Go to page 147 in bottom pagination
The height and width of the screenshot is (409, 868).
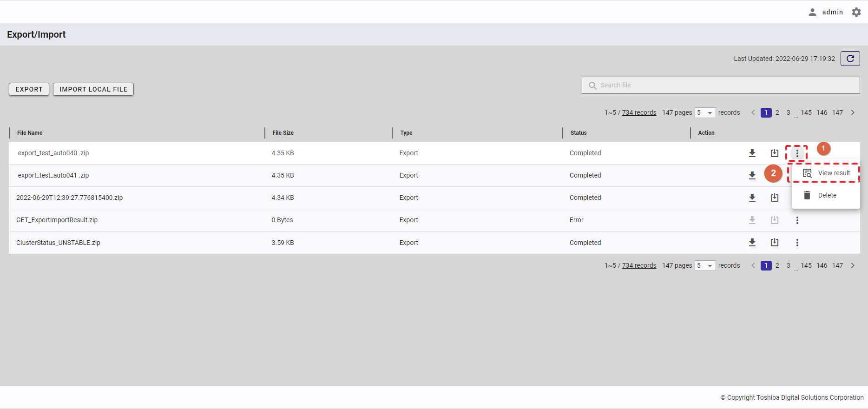click(837, 265)
